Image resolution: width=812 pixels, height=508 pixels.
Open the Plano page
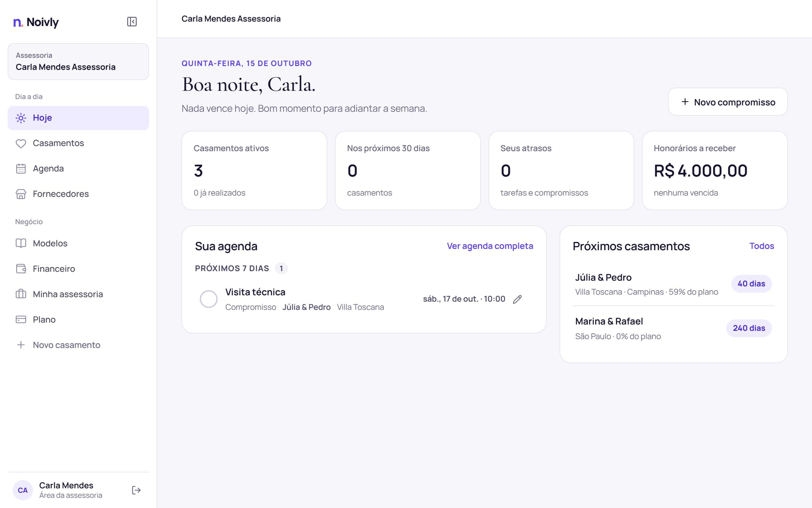tap(78, 319)
